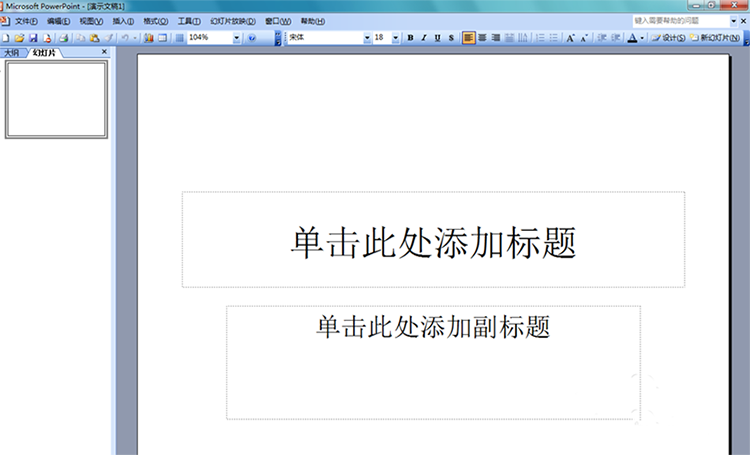
Task: Apply numbered list formatting
Action: point(540,38)
